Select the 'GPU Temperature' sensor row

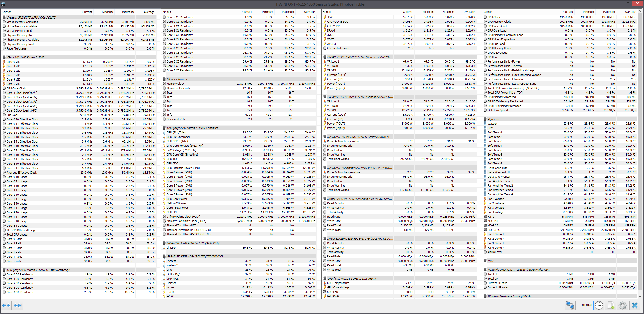point(338,283)
